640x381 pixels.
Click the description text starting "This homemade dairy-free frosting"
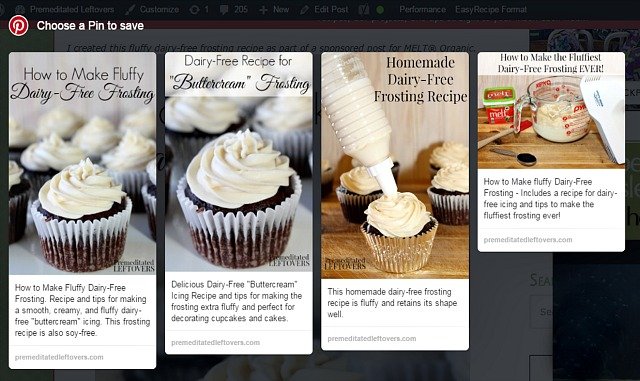tap(392, 303)
